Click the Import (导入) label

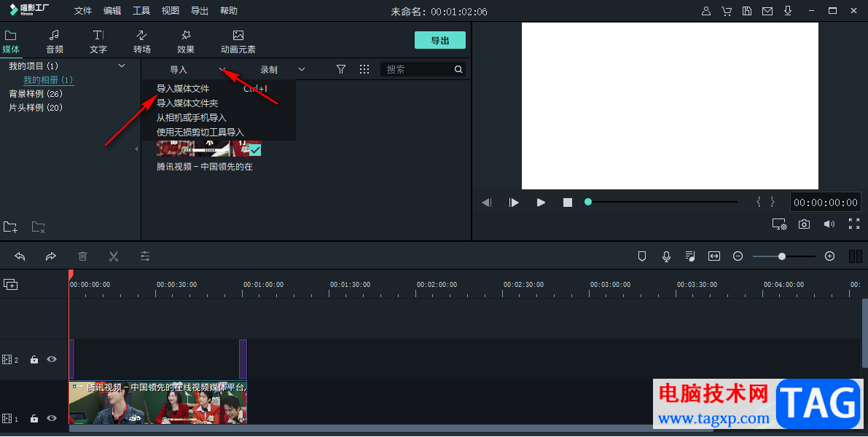pyautogui.click(x=179, y=70)
